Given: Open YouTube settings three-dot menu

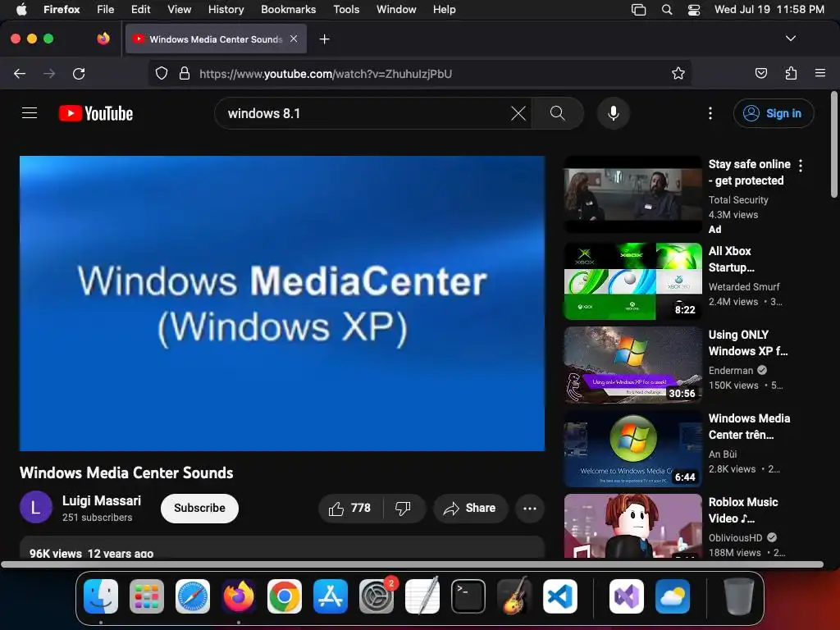Looking at the screenshot, I should (710, 113).
